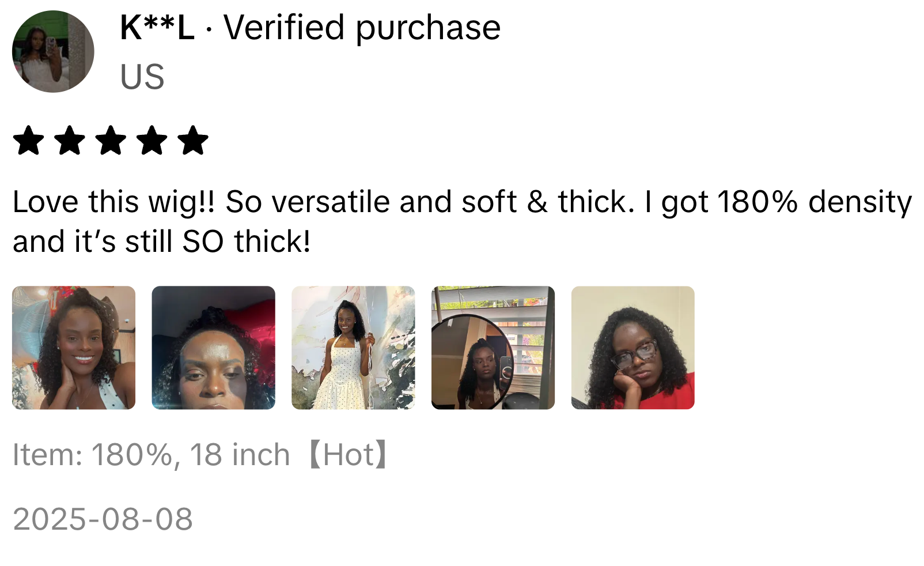
Task: Click the 'and it's still SO thick!' line
Action: (x=162, y=242)
